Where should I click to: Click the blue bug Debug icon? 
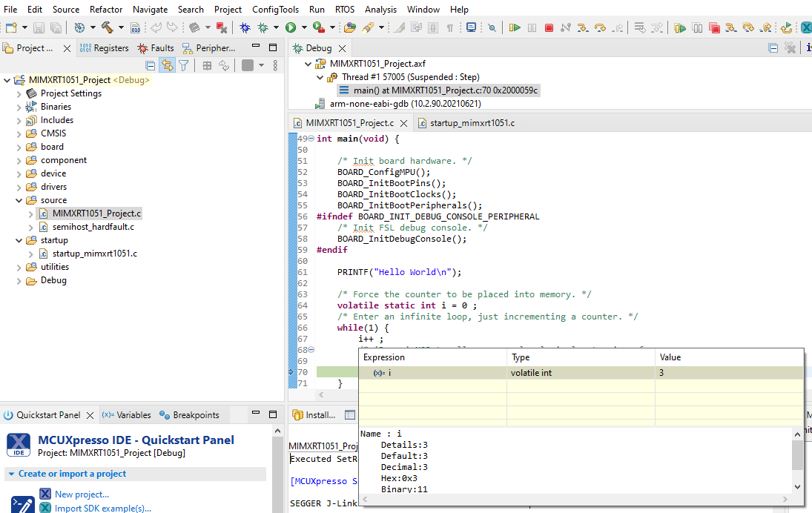(x=245, y=27)
